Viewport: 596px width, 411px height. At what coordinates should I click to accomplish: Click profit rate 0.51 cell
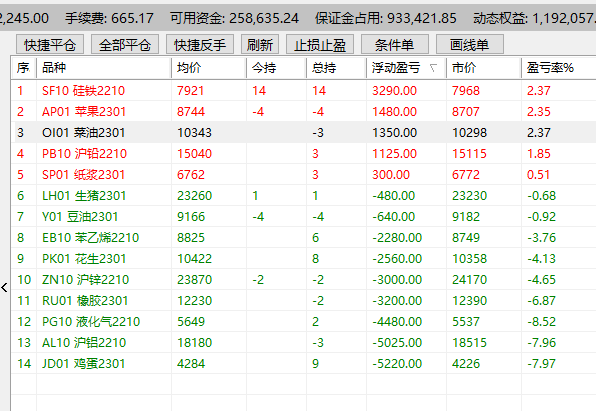tap(538, 175)
